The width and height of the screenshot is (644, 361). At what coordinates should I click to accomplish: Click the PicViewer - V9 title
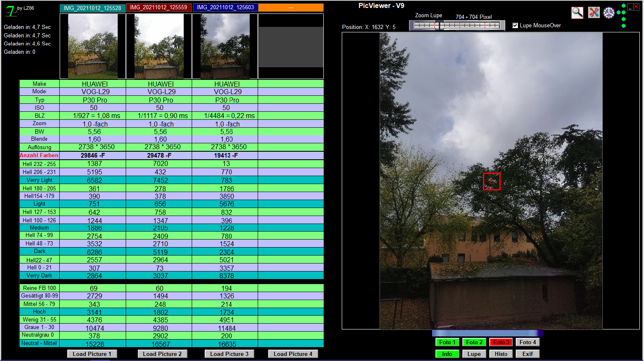pos(381,5)
